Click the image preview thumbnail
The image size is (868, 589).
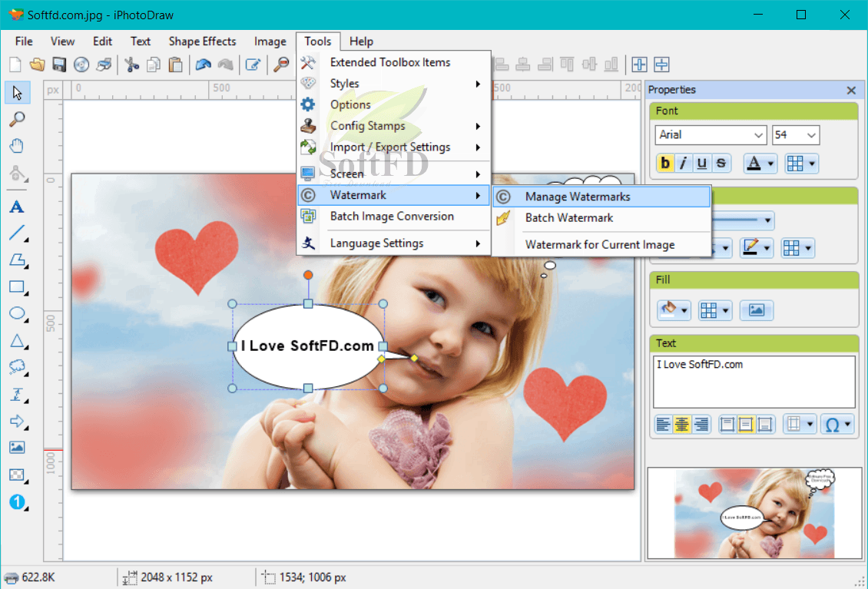tap(754, 513)
